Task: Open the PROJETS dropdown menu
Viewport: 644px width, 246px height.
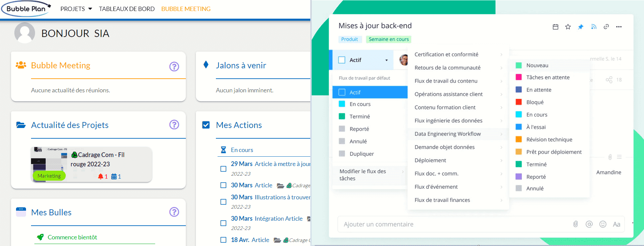Action: point(76,9)
